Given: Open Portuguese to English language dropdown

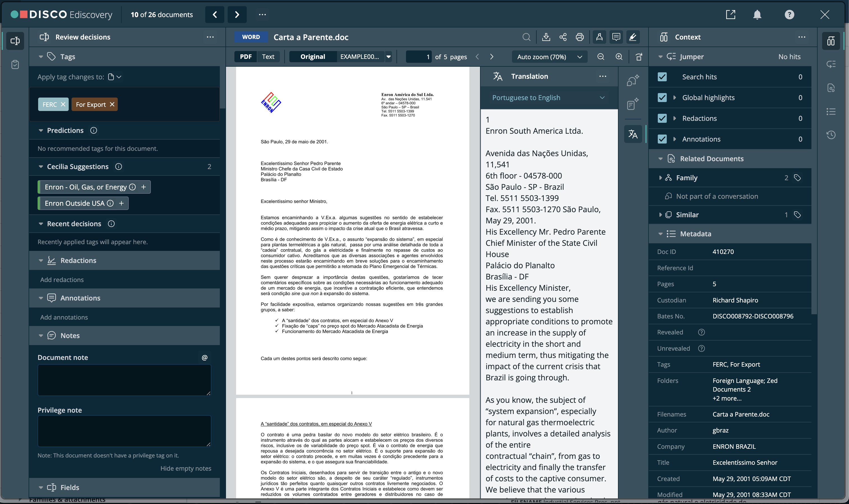Looking at the screenshot, I should (549, 98).
